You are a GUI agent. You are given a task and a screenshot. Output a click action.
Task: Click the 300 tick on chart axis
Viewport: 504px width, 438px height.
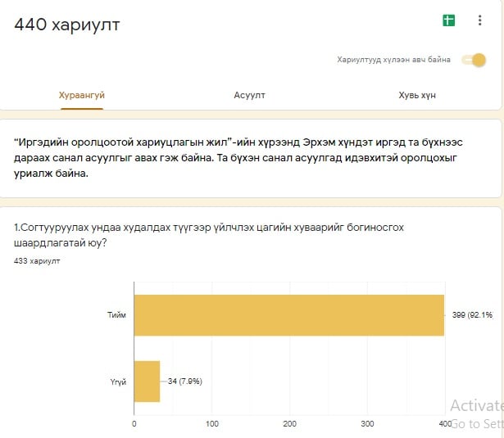[x=367, y=423]
